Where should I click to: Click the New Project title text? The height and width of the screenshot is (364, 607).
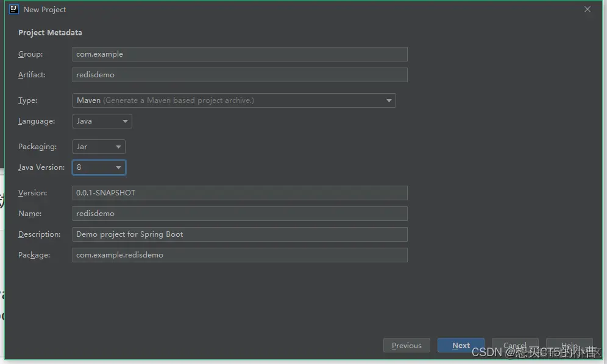tap(44, 10)
